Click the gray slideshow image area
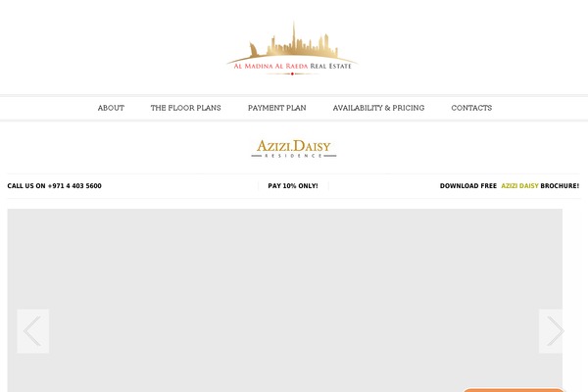 284,300
